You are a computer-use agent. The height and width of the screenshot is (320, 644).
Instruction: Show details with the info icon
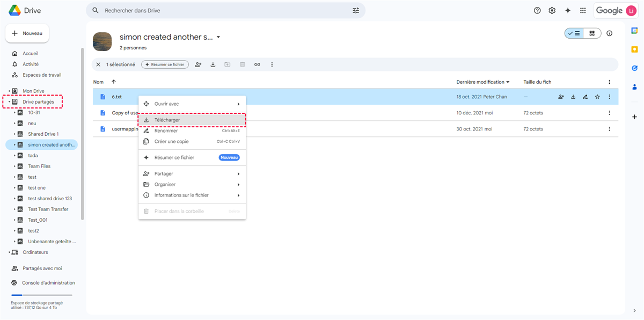(609, 33)
